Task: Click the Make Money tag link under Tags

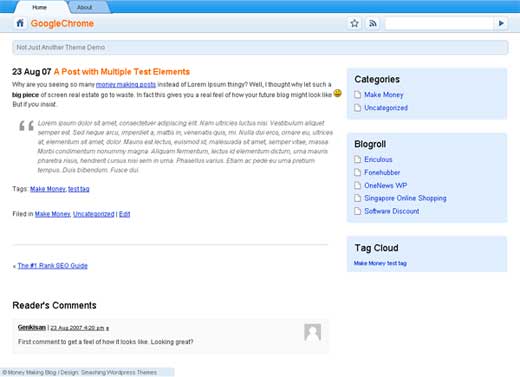Action: (48, 189)
